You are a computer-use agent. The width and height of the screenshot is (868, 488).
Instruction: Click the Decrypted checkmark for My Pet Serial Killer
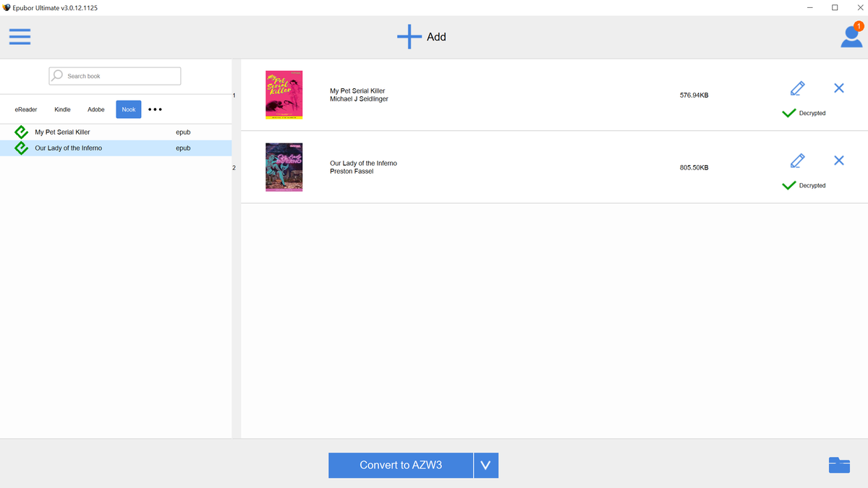pyautogui.click(x=788, y=113)
